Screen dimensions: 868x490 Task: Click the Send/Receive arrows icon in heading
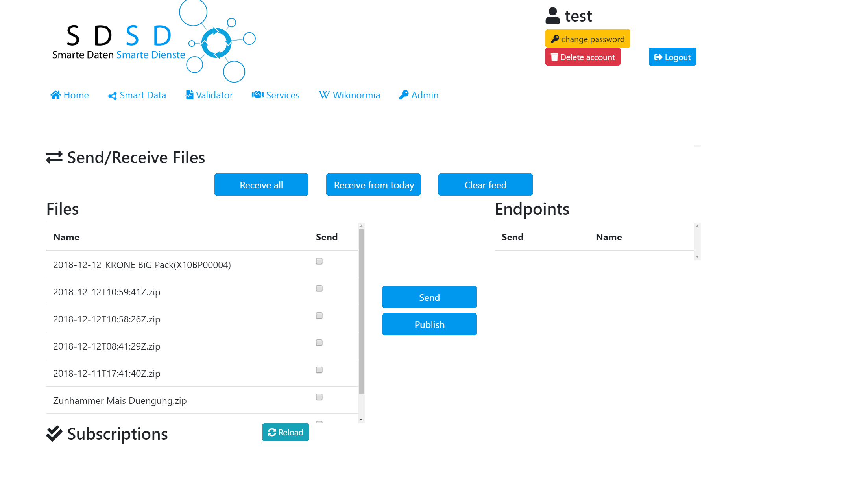[54, 157]
